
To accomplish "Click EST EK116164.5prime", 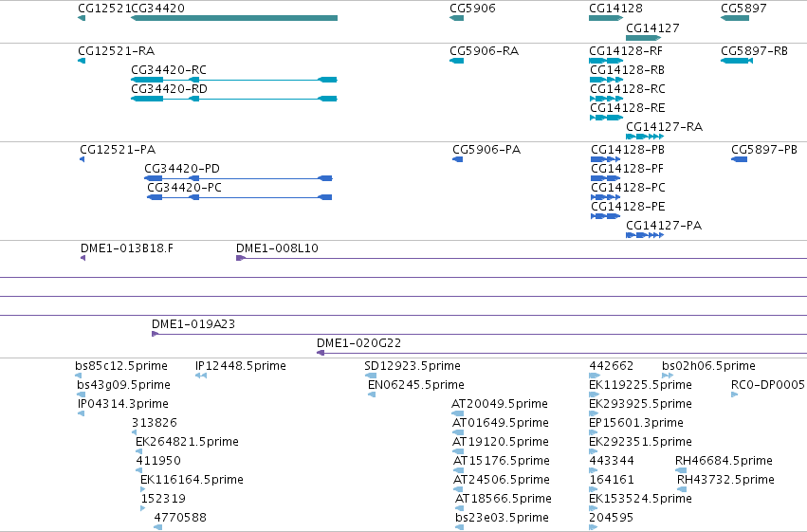I will [142, 489].
